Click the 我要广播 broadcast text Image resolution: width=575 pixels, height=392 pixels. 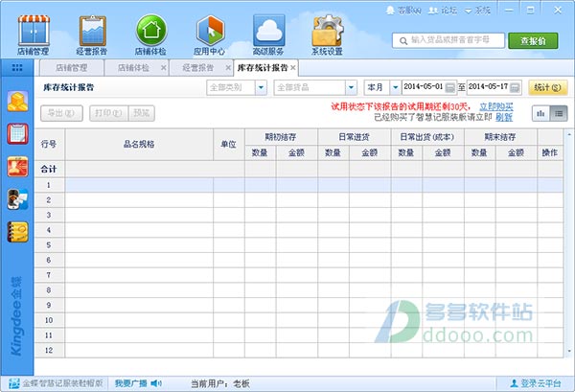[x=131, y=383]
